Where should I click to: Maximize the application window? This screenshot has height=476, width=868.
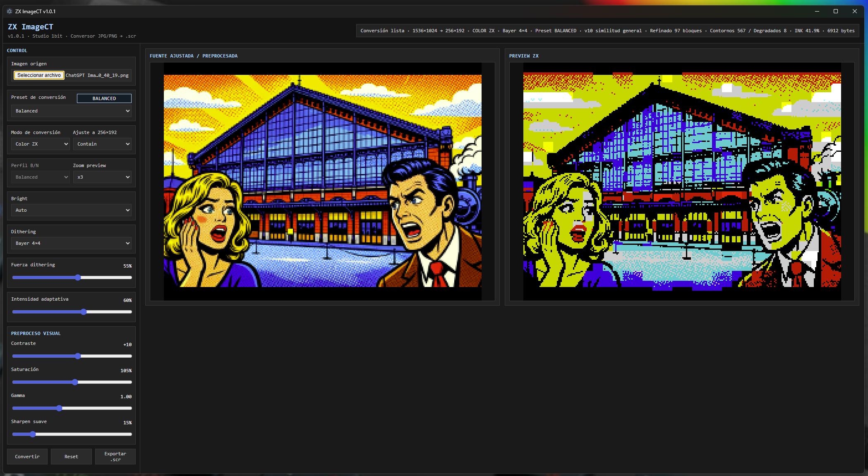click(836, 12)
